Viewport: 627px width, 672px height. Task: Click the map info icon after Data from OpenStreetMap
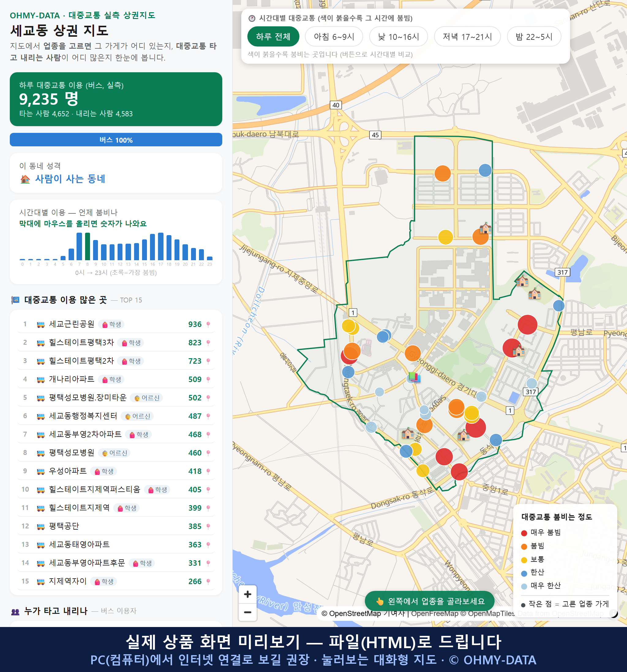pyautogui.click(x=613, y=613)
